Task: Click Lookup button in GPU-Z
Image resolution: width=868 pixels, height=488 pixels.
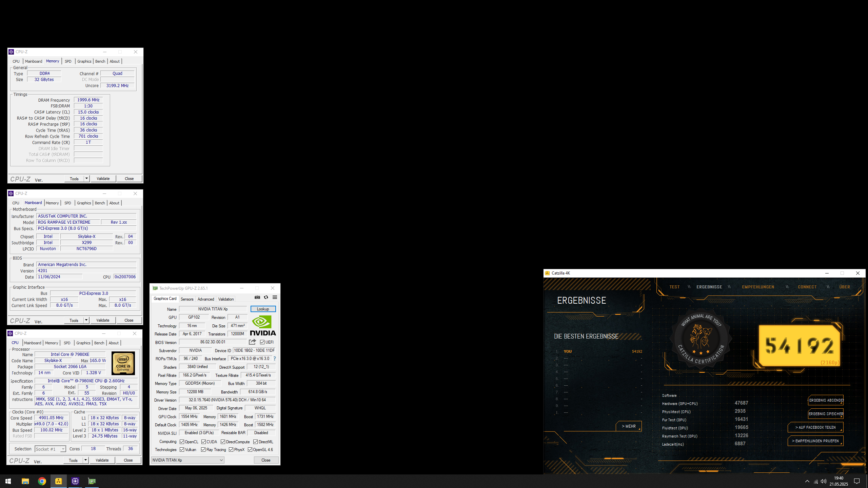Action: (x=263, y=309)
